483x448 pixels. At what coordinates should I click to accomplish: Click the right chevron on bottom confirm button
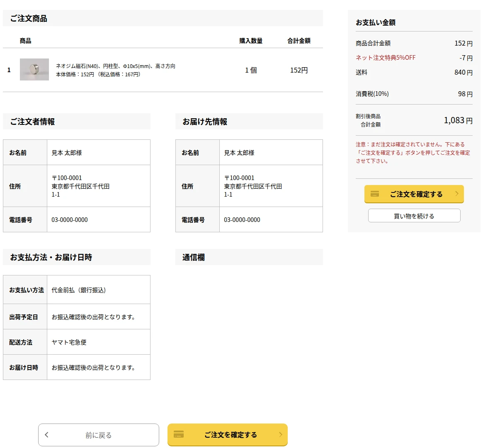coord(280,434)
